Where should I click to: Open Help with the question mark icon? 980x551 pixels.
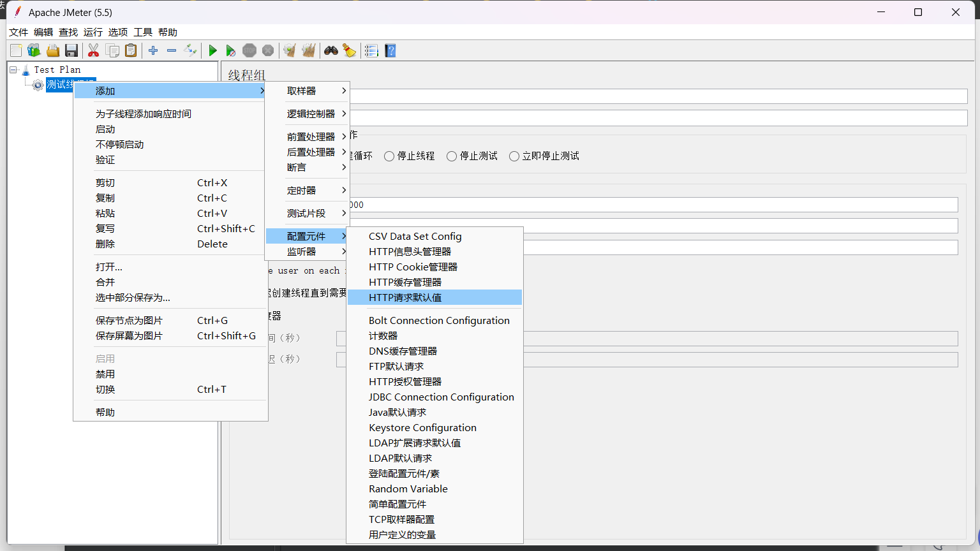pyautogui.click(x=390, y=50)
